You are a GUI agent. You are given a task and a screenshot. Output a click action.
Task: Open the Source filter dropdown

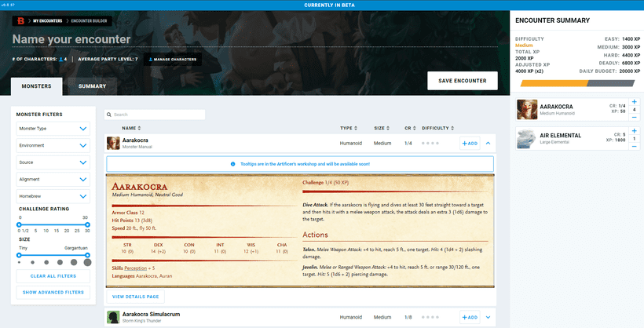(x=53, y=162)
